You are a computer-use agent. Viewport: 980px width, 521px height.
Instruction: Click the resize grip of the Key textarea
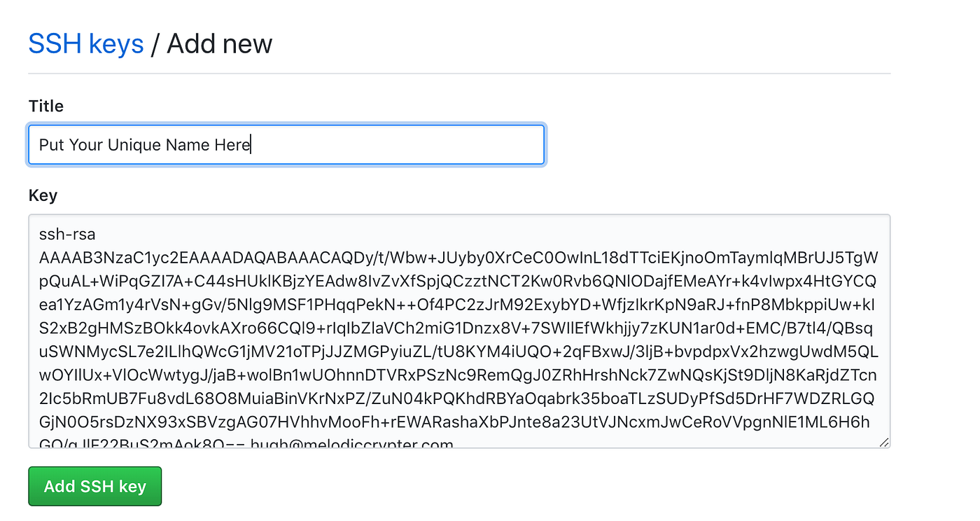(x=885, y=441)
